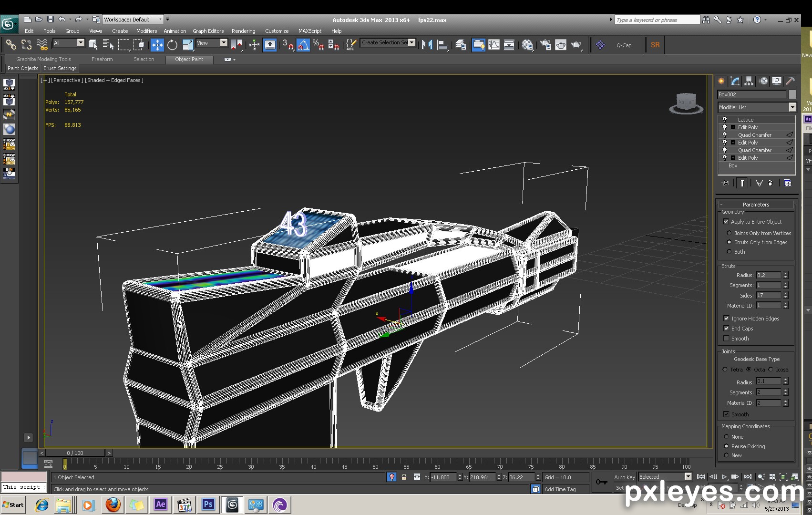The image size is (812, 515).
Task: Open the Utilities hammer panel tab
Action: coord(791,81)
